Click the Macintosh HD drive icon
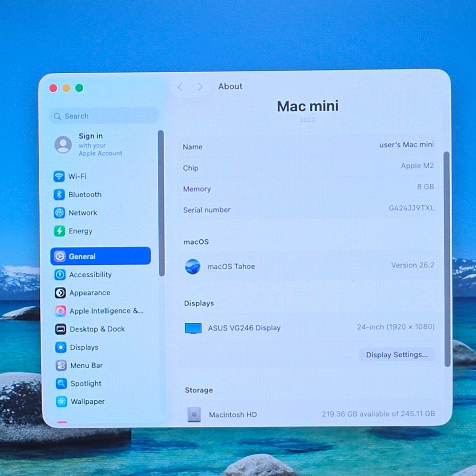The image size is (476, 476). click(194, 414)
